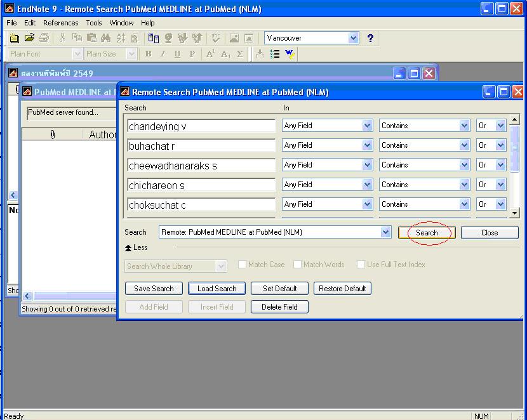Open Contains dropdown for choksuchat c row
527x420 pixels.
(465, 204)
